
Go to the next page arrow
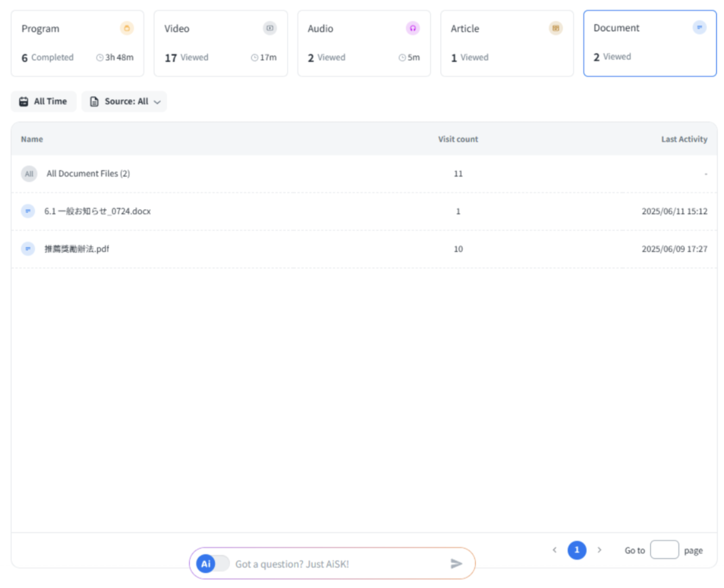coord(599,550)
